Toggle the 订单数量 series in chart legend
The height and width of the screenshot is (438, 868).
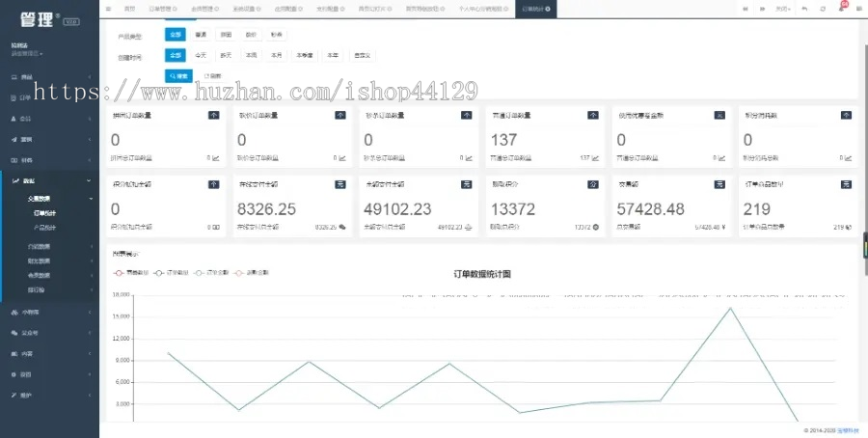coord(173,272)
